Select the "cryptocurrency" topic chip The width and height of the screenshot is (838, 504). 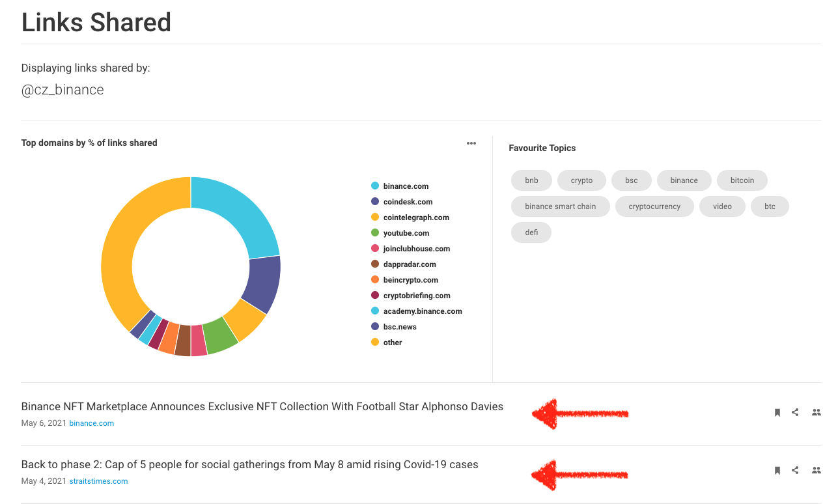[x=654, y=206]
